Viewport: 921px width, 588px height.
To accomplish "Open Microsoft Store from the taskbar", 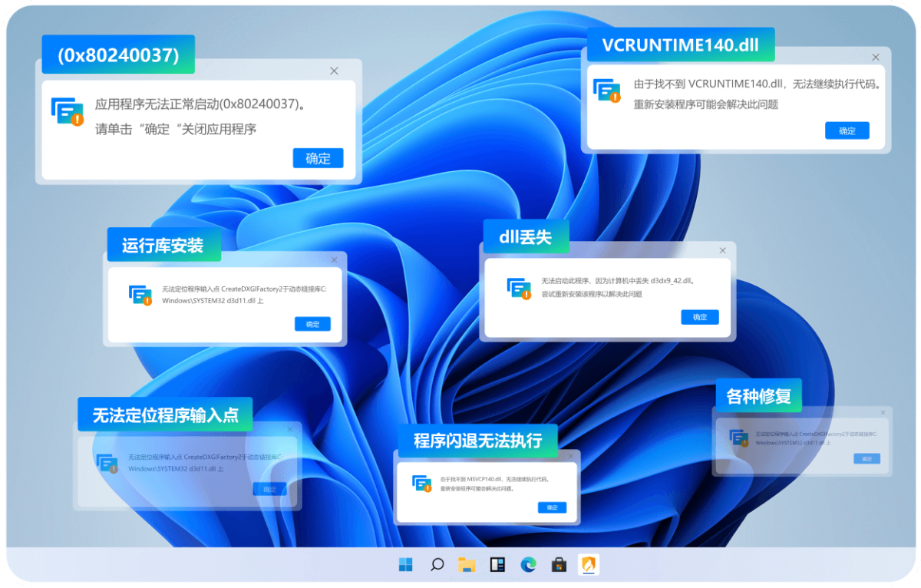I will (559, 566).
